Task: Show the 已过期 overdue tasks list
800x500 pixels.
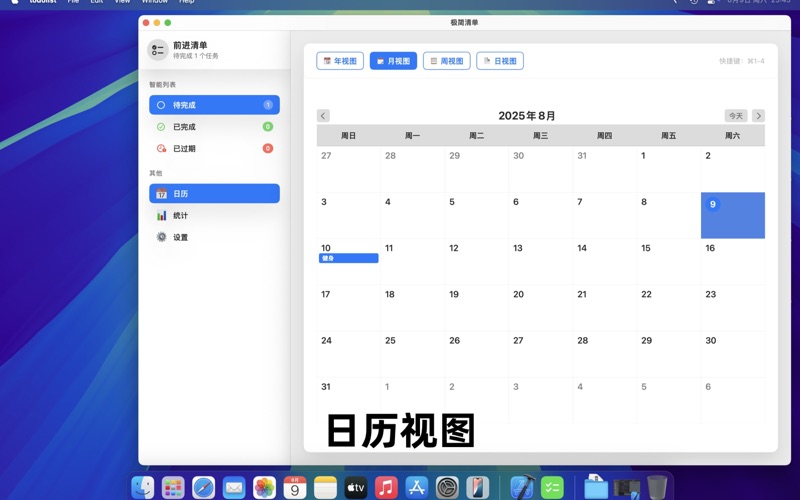Action: point(214,149)
